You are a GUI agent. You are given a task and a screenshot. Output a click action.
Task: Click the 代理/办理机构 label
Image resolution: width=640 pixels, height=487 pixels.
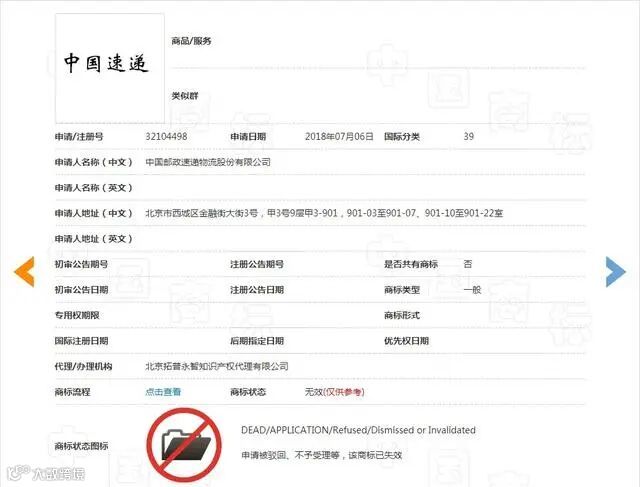coord(83,366)
